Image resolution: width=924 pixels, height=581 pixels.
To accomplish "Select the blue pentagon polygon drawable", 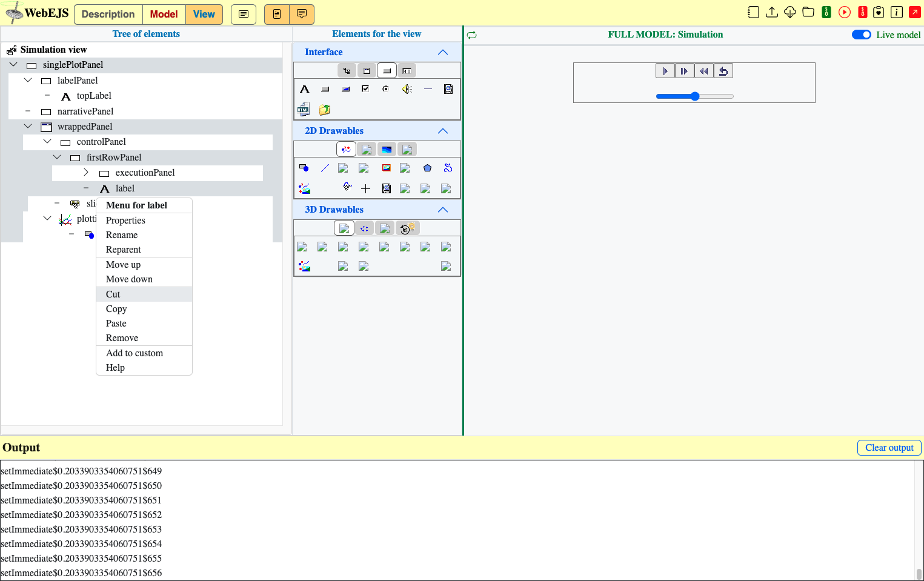I will click(427, 168).
